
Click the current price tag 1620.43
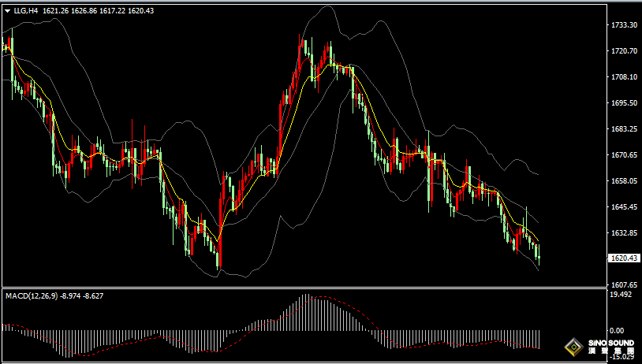(x=624, y=258)
